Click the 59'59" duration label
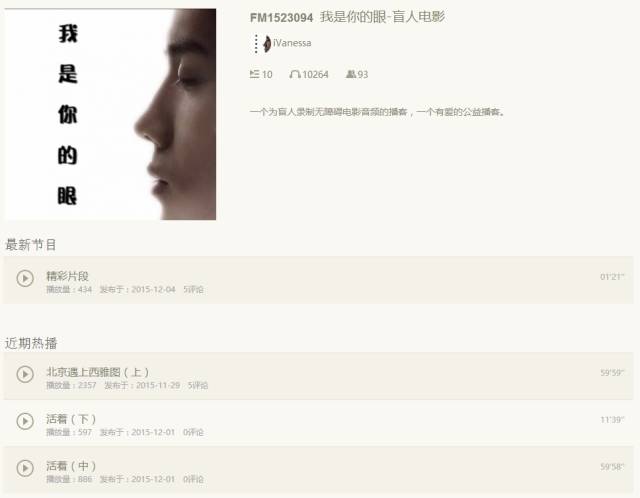Image resolution: width=640 pixels, height=498 pixels. (612, 373)
